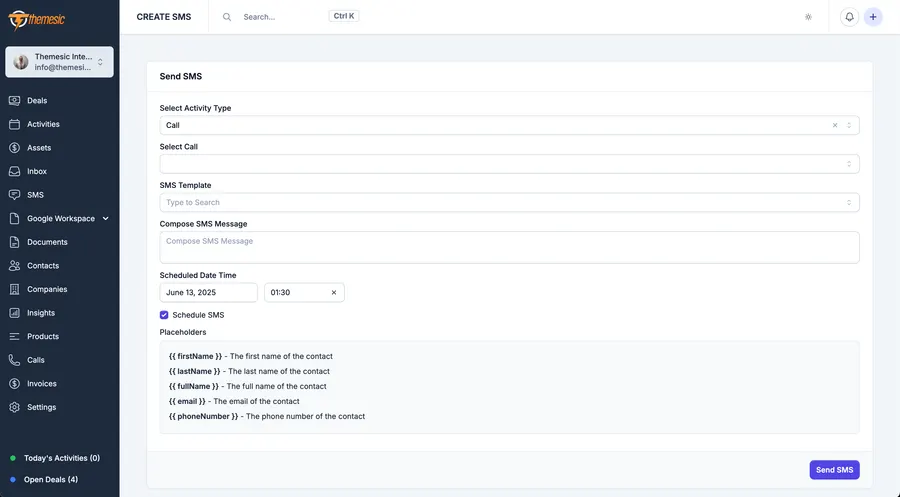900x497 pixels.
Task: Click the Ctrl K shortcut badge
Action: pyautogui.click(x=344, y=16)
